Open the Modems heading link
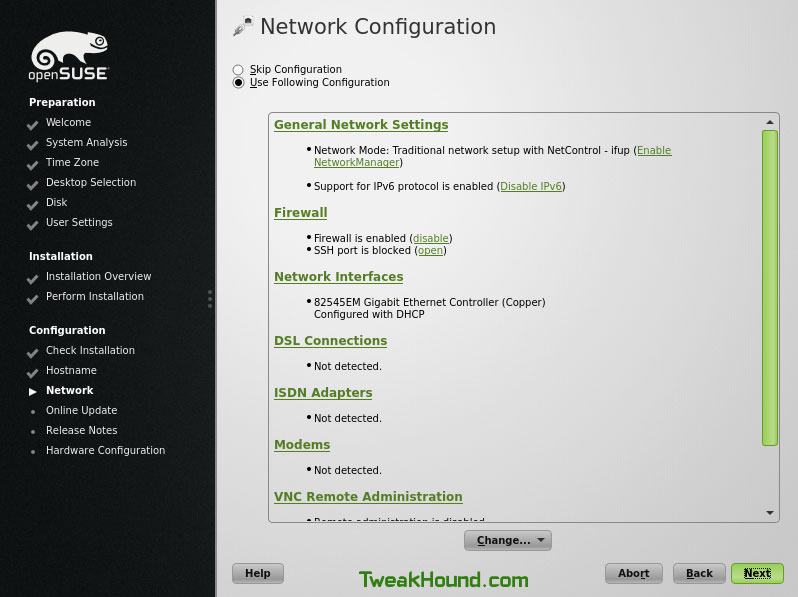Screen dimensions: 798x597 tap(302, 445)
